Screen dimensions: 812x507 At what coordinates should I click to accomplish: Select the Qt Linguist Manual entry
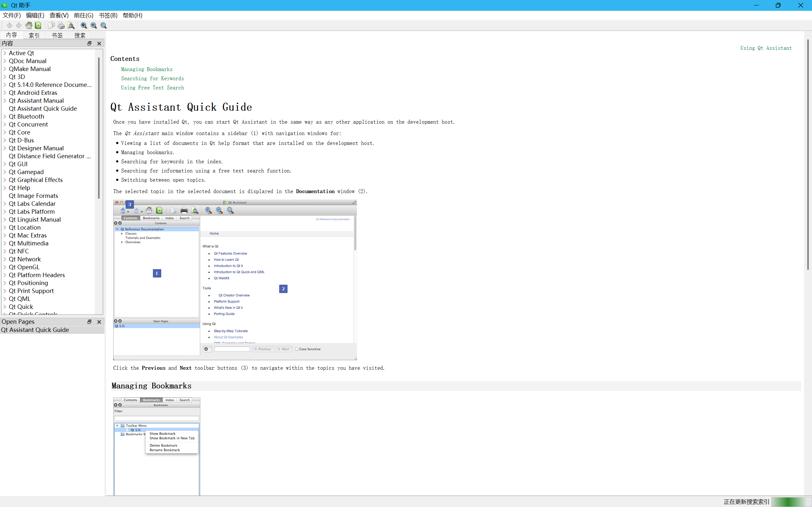tap(35, 220)
